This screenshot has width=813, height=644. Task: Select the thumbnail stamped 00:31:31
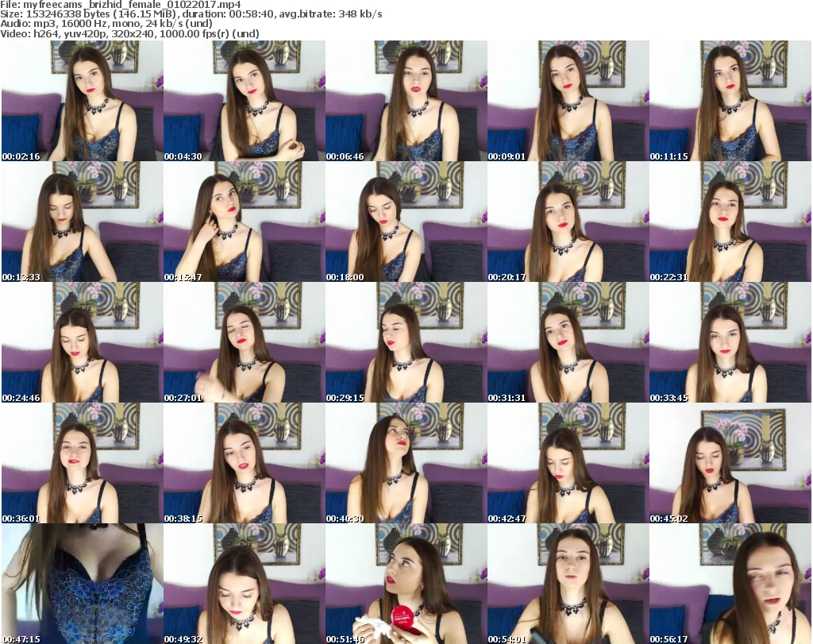click(568, 343)
